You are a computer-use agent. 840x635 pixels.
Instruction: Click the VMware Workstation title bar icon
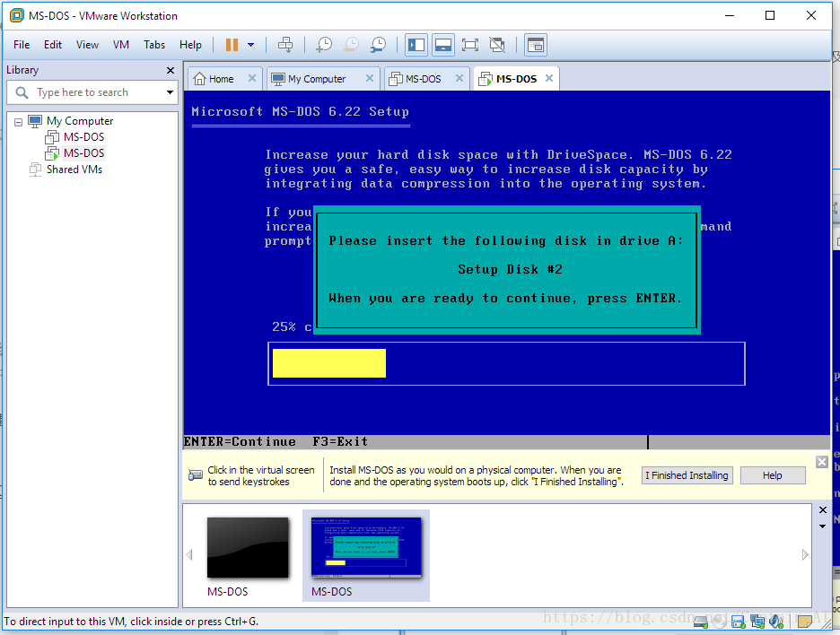click(17, 15)
